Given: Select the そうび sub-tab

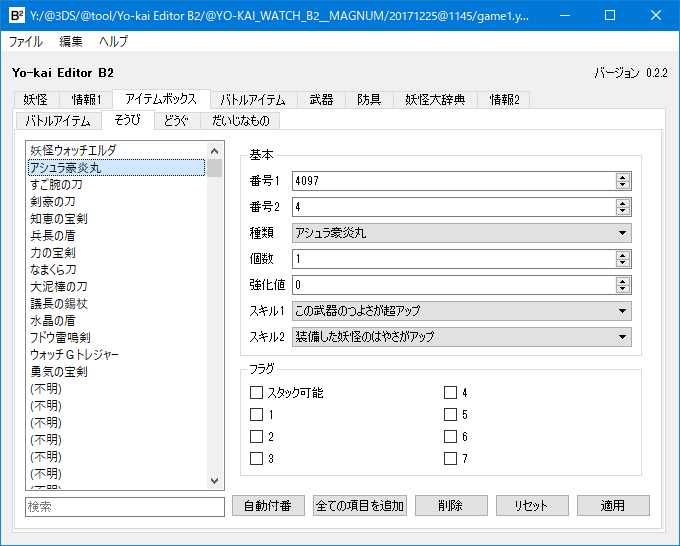Looking at the screenshot, I should [128, 120].
